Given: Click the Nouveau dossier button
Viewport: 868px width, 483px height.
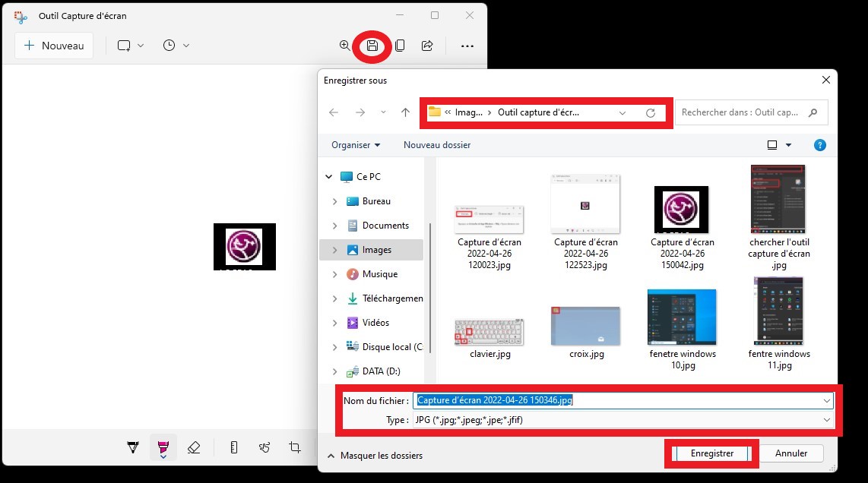Looking at the screenshot, I should tap(437, 145).
